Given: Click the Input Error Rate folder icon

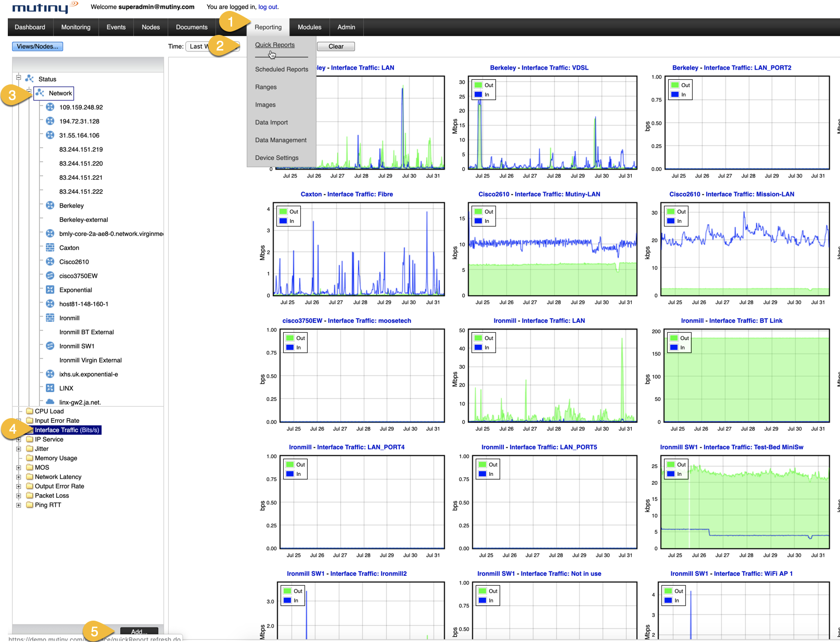Looking at the screenshot, I should pyautogui.click(x=30, y=421).
